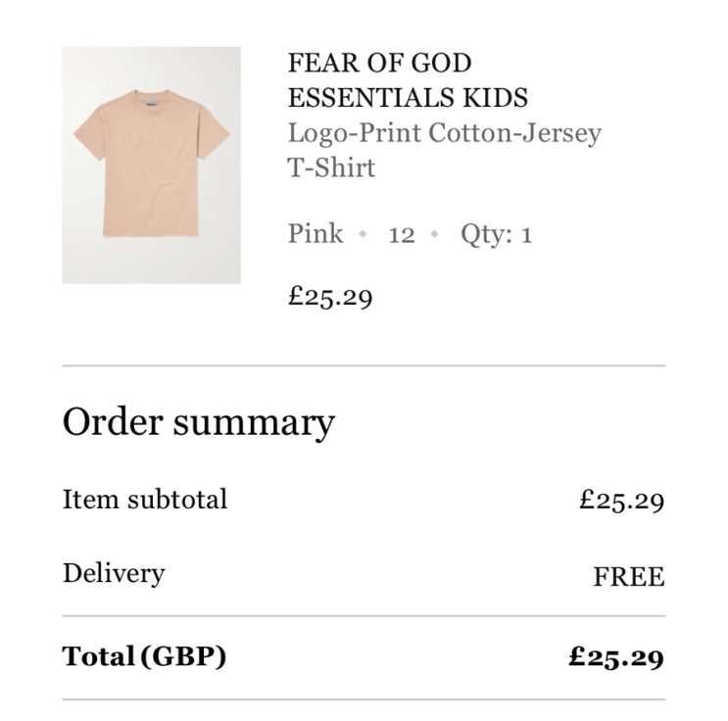Viewport: 728px width, 721px height.
Task: Open the Logo-Print Cotton-Jersey T-Shirt title
Action: click(444, 149)
